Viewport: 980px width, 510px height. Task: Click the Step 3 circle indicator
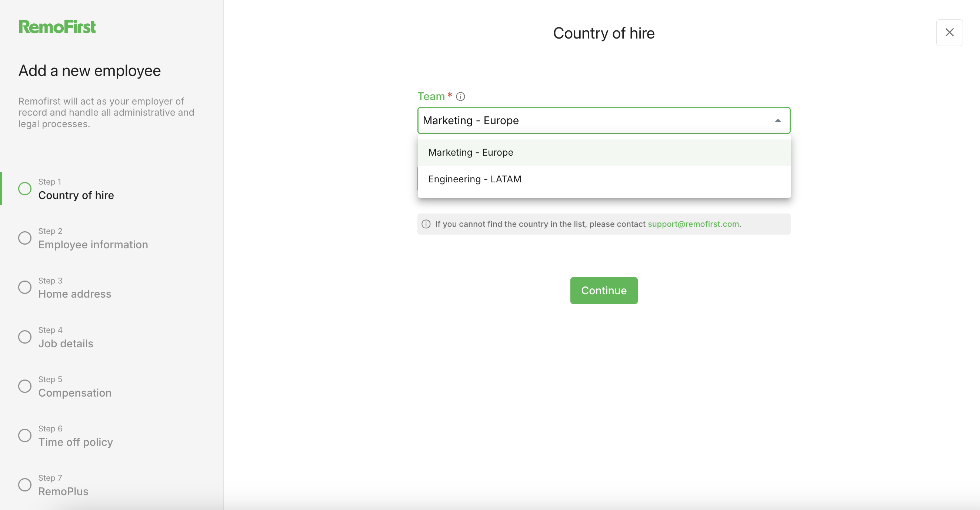click(25, 287)
